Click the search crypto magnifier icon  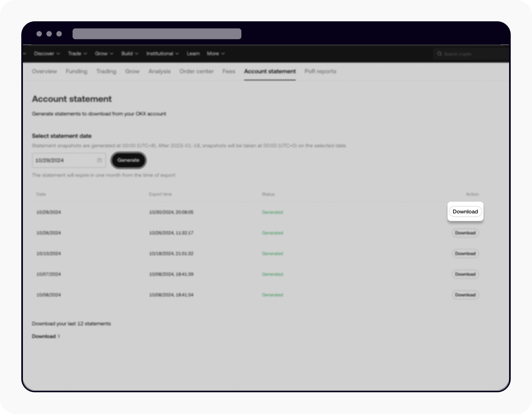[440, 54]
